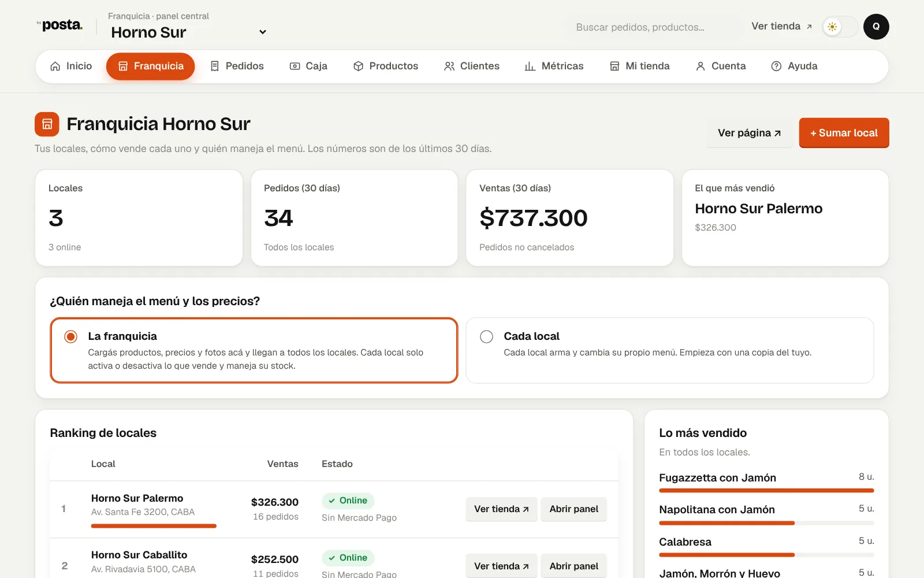The height and width of the screenshot is (578, 924).
Task: Open Ver tienda for Horno Sur Palermo
Action: tap(501, 509)
